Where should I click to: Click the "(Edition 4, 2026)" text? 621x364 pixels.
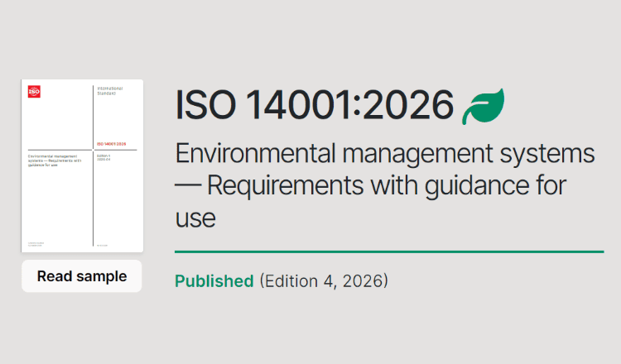(324, 280)
